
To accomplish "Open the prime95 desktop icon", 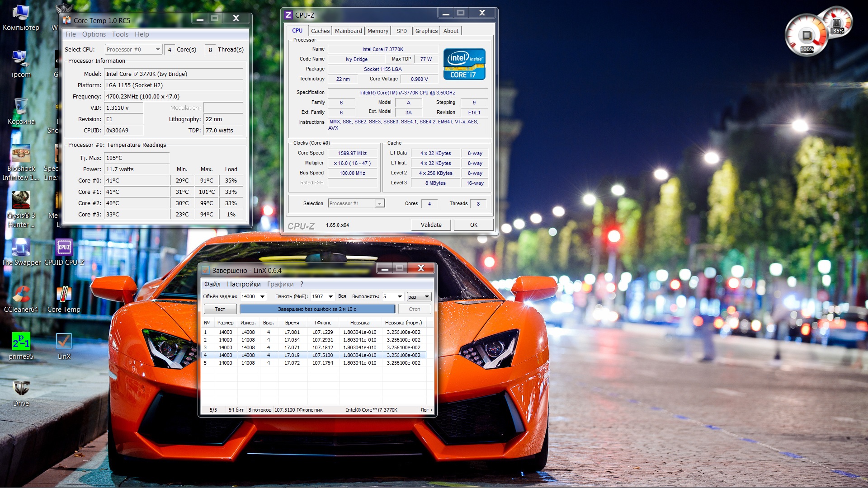I will coord(21,342).
